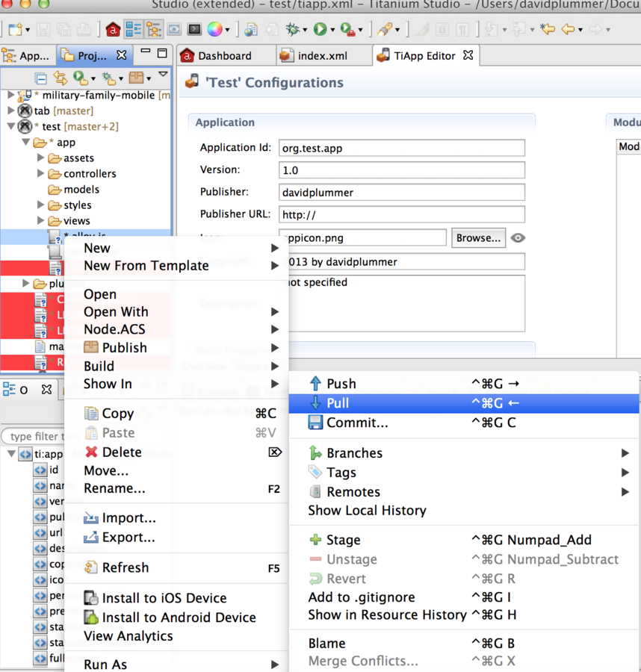Click the yellow Back arrow icon

coord(568,30)
